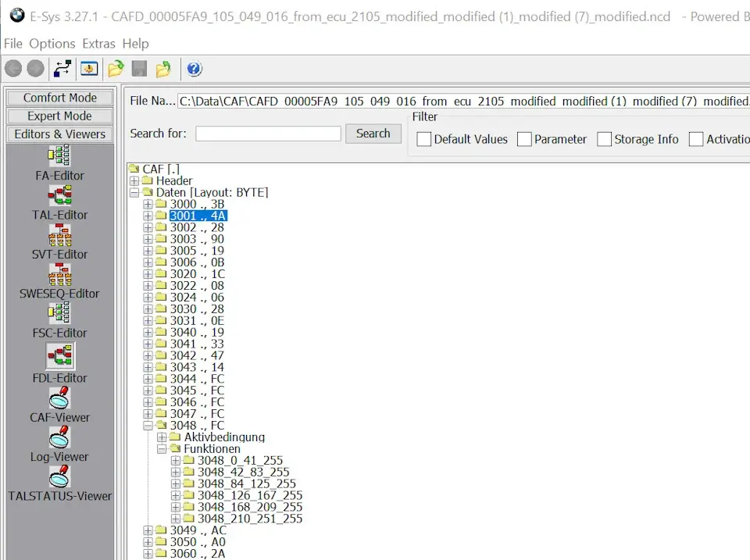Click the screen display toolbar icon

pos(89,69)
